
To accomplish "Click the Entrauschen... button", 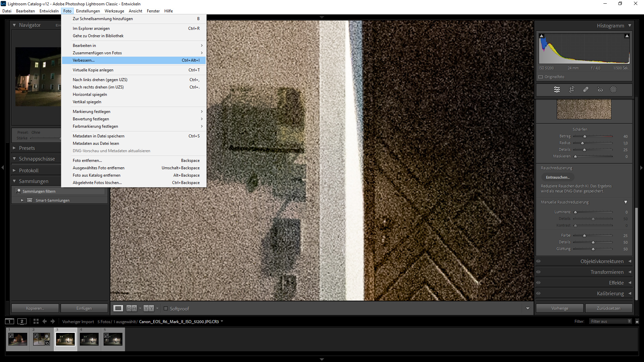I will click(557, 177).
